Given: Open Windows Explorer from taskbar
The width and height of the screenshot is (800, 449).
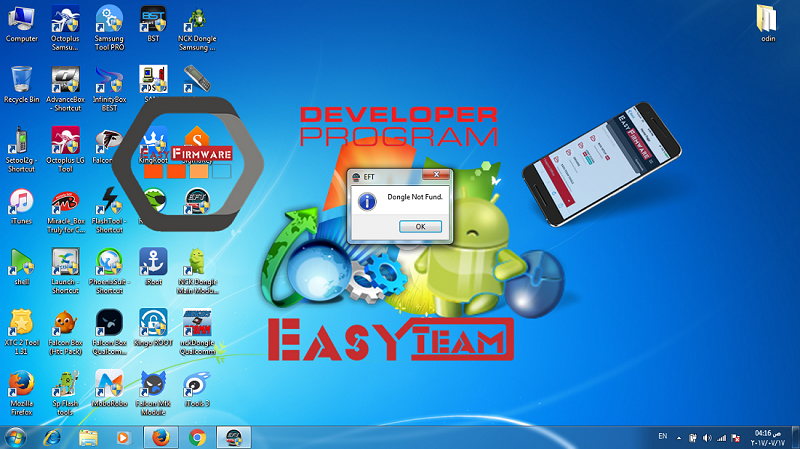Looking at the screenshot, I should [88, 438].
